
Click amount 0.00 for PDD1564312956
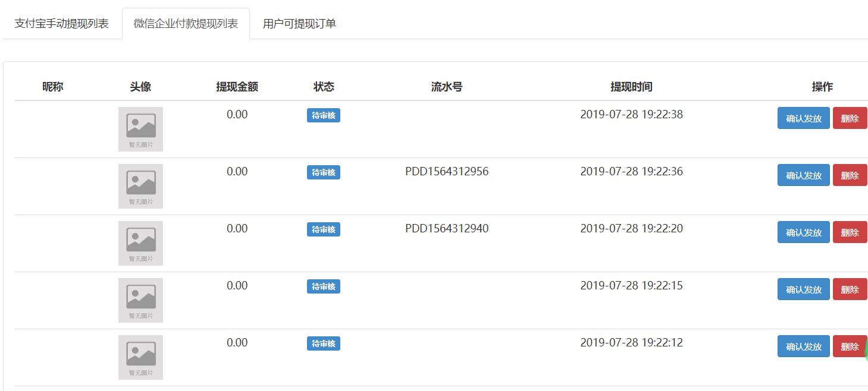(x=237, y=172)
